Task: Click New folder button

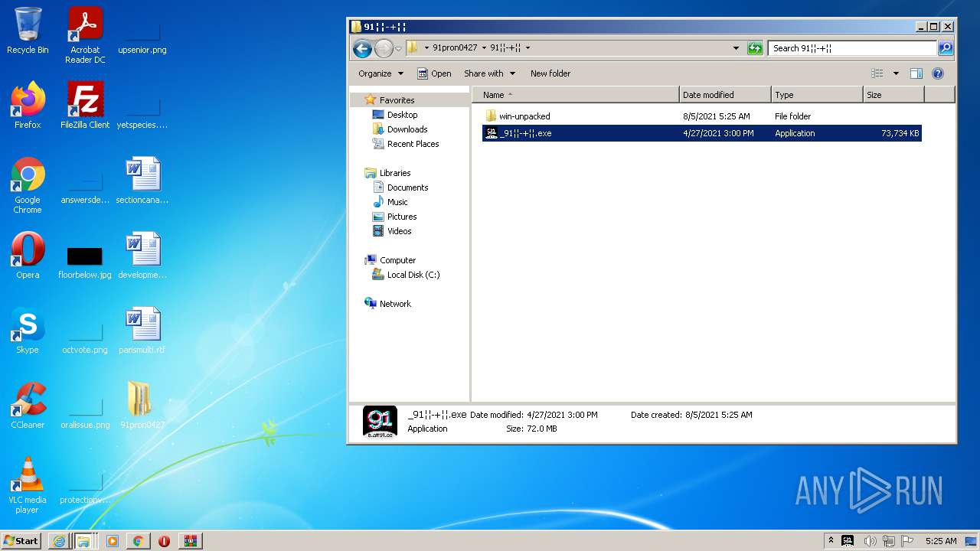Action: coord(550,73)
